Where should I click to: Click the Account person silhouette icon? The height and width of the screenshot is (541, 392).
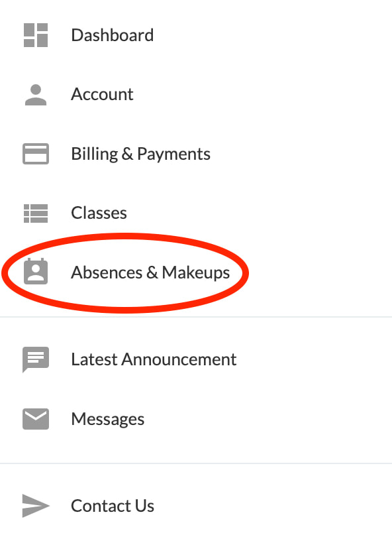coord(36,95)
